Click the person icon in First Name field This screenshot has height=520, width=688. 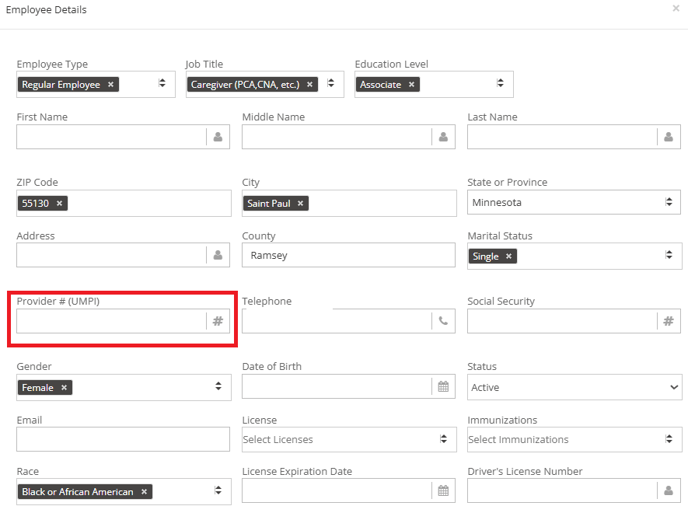coord(218,137)
